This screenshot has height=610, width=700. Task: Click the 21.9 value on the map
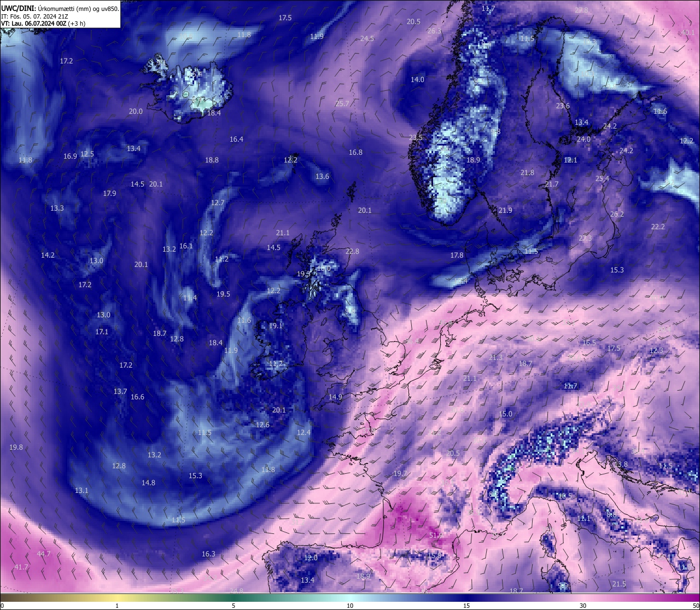click(505, 211)
